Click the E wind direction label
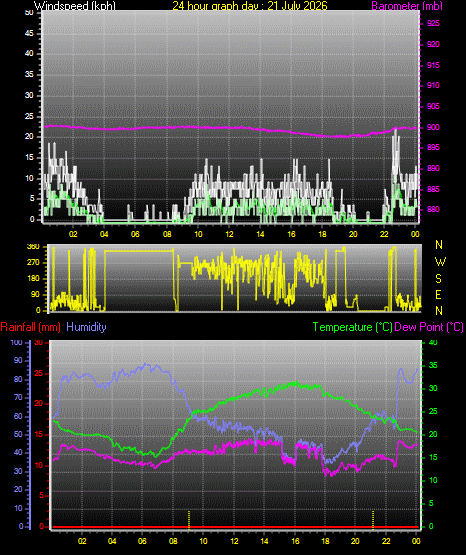Screen dimensions: 466x555 438,294
